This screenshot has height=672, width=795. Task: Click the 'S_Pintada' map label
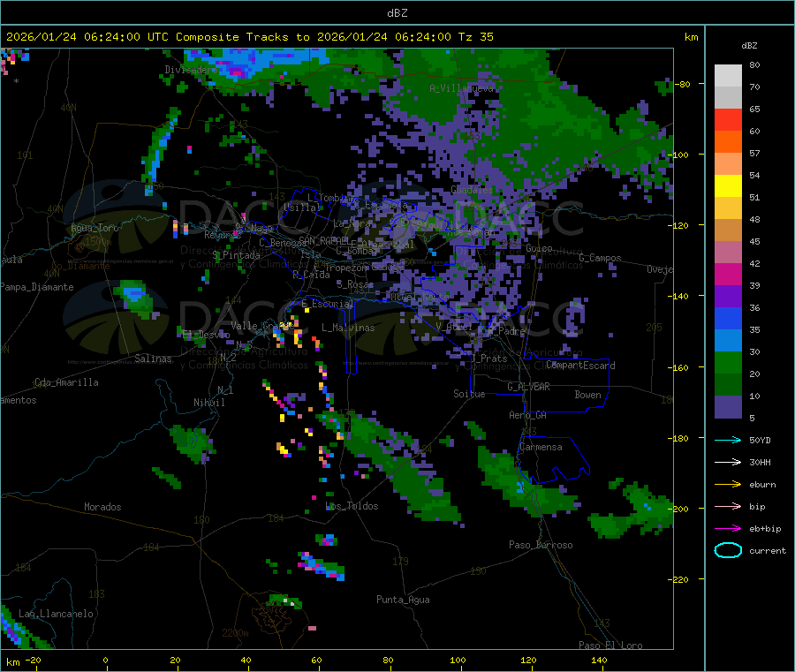coord(236,255)
